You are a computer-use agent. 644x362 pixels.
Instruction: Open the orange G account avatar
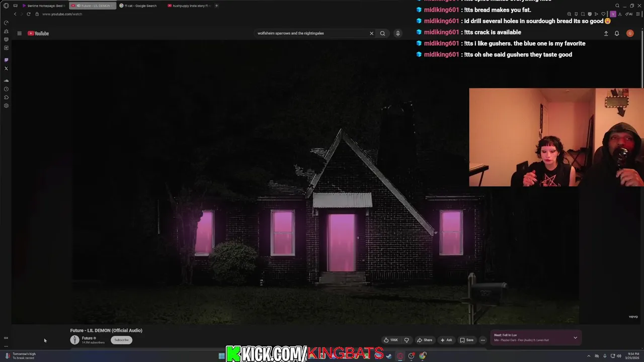coord(630,33)
